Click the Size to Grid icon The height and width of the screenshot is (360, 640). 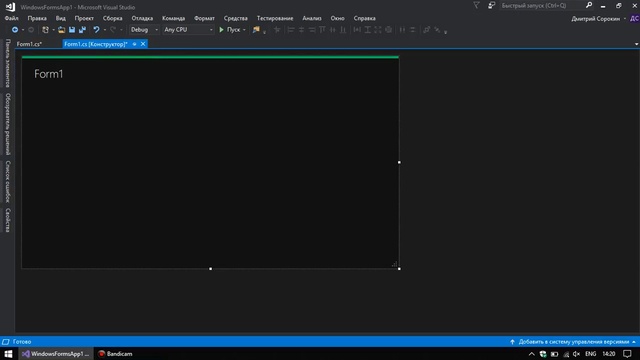389,30
